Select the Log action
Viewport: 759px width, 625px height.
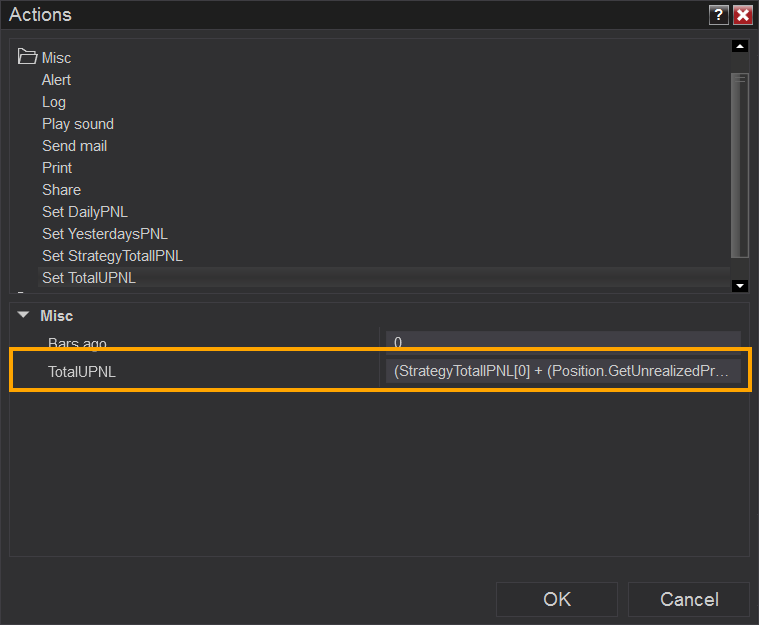click(54, 102)
